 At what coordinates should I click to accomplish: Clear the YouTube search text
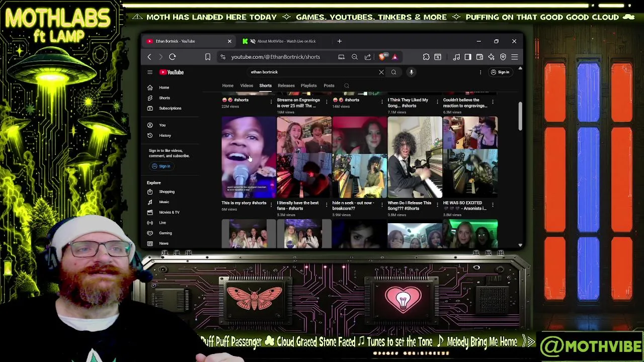(381, 72)
